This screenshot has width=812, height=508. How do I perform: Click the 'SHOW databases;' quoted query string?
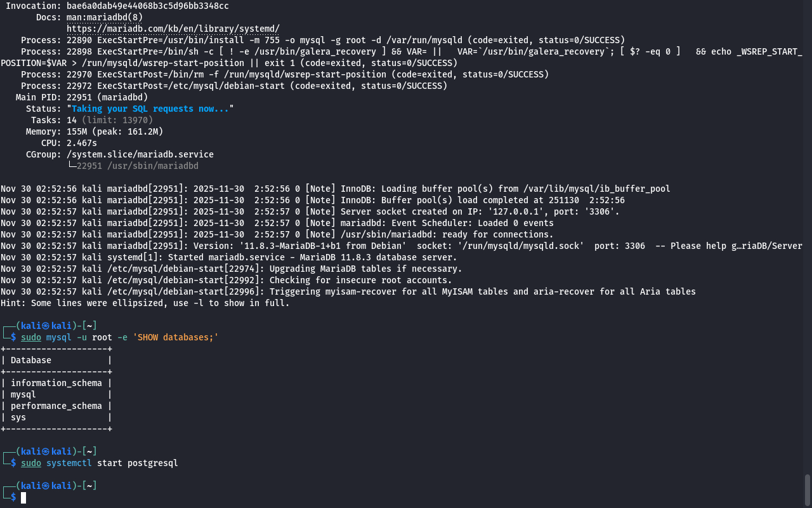(175, 337)
